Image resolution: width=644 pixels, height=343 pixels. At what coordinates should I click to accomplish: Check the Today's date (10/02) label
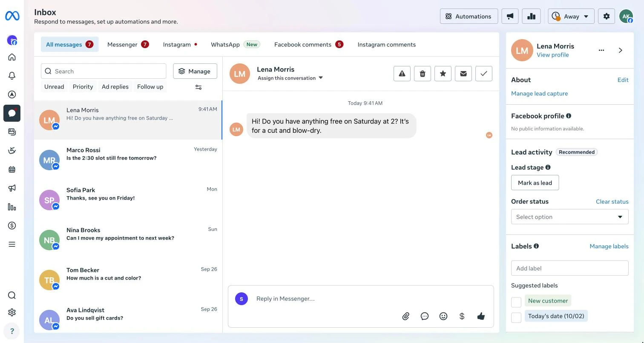point(516,317)
